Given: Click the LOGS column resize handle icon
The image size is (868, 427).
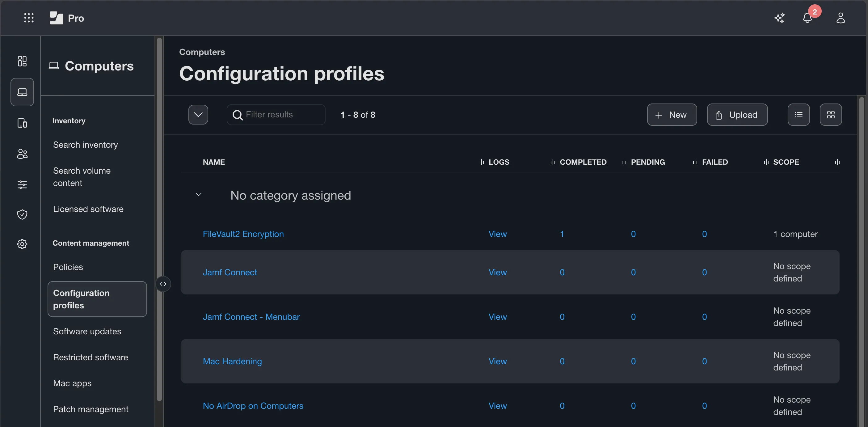Looking at the screenshot, I should pos(482,162).
